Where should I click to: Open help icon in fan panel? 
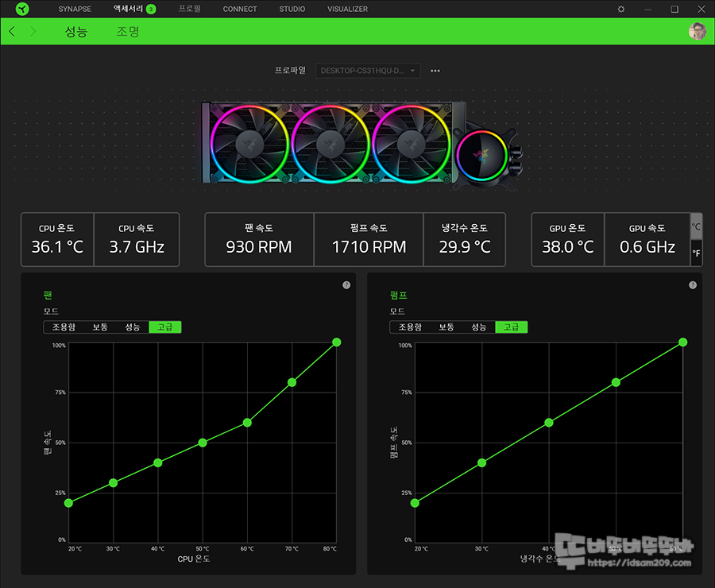point(346,285)
